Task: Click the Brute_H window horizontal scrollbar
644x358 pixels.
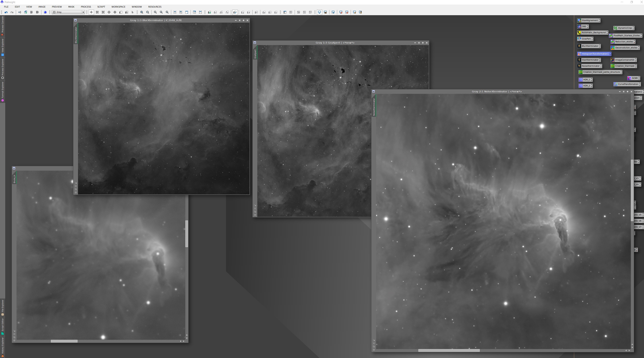Action: (x=64, y=341)
